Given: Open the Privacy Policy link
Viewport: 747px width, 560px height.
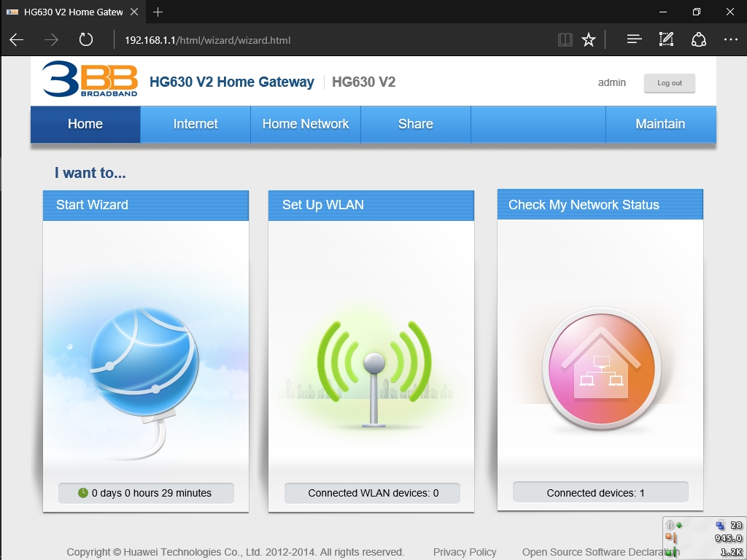Looking at the screenshot, I should tap(465, 552).
